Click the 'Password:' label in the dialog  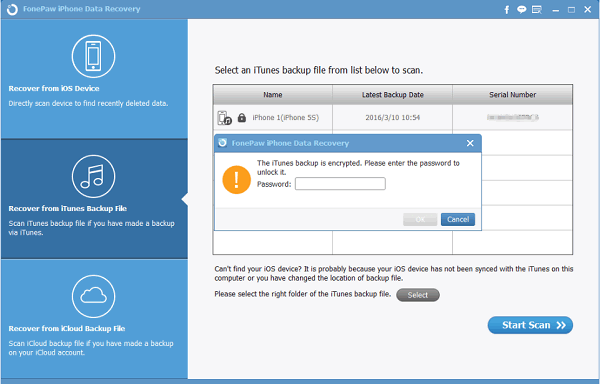[274, 184]
